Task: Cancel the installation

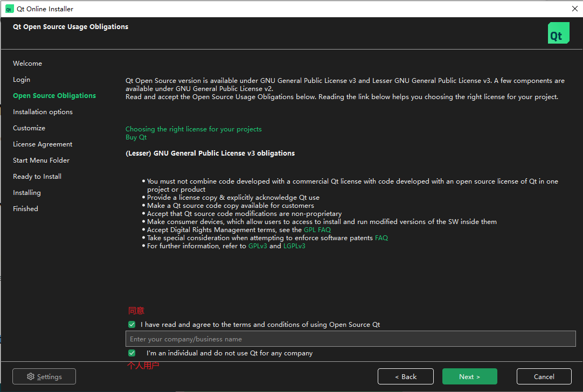Action: pos(544,376)
